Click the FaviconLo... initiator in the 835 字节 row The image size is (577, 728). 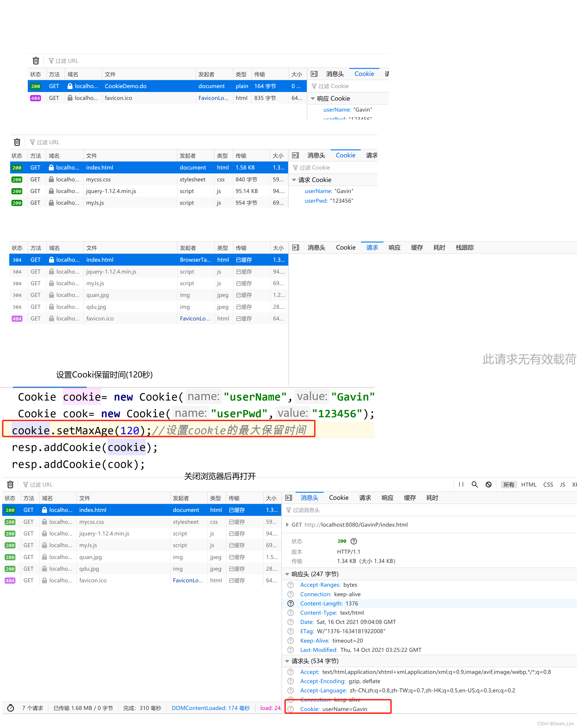tap(213, 98)
